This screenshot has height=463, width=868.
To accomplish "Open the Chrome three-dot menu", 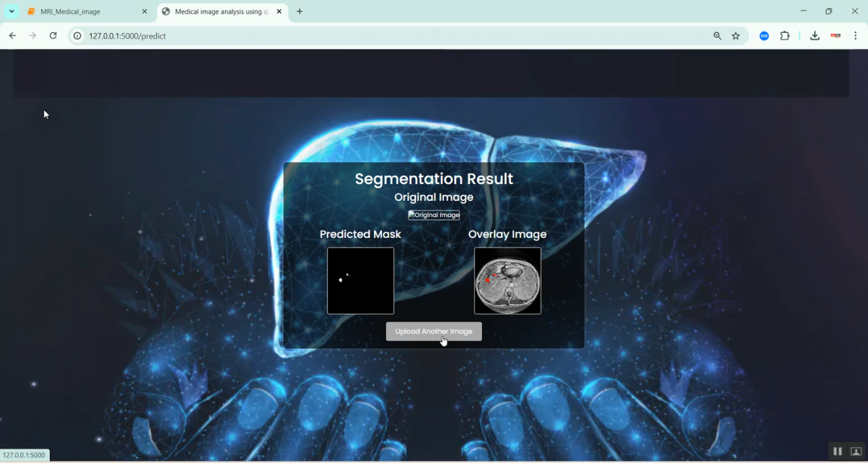I will coord(856,35).
